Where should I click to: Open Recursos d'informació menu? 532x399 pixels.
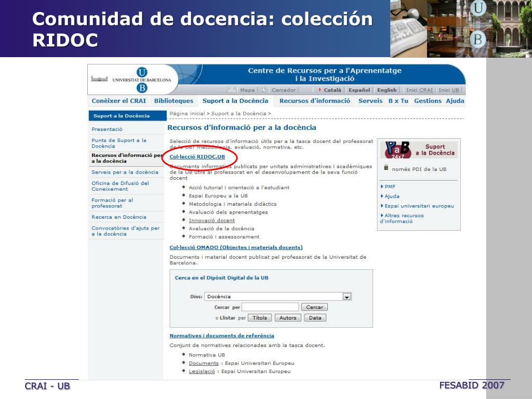click(x=314, y=101)
